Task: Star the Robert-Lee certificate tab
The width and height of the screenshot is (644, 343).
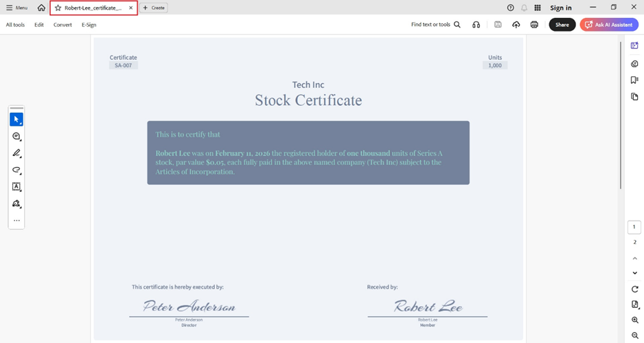Action: (x=58, y=8)
